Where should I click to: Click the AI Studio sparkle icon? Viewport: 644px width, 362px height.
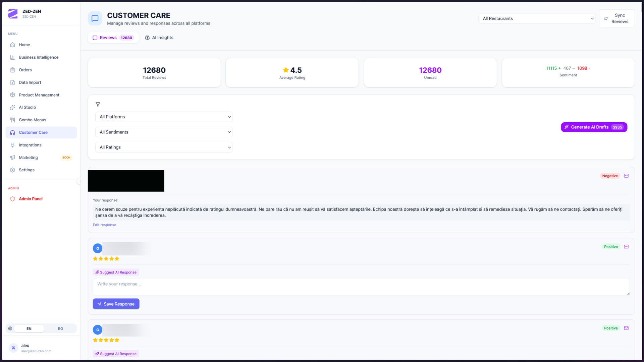coord(12,107)
